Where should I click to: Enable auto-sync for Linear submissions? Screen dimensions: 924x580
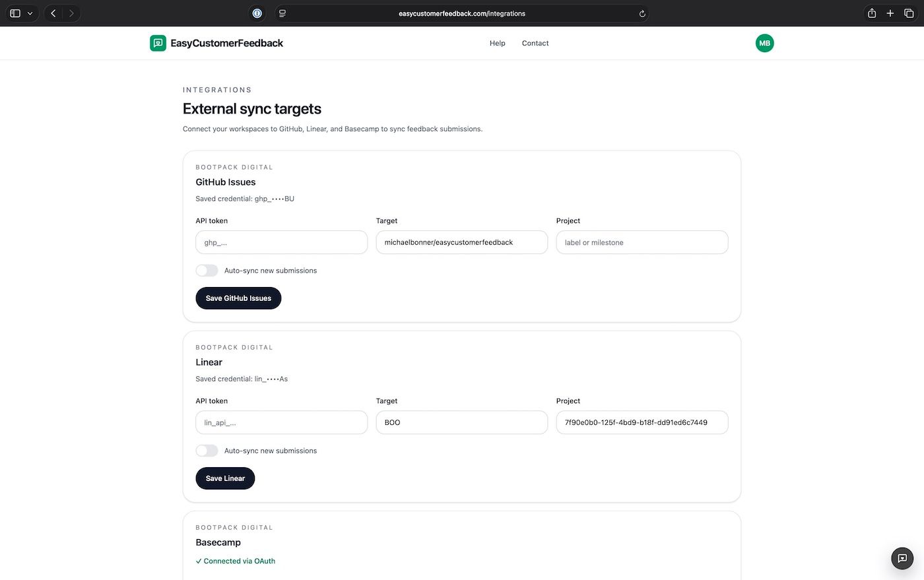tap(207, 450)
